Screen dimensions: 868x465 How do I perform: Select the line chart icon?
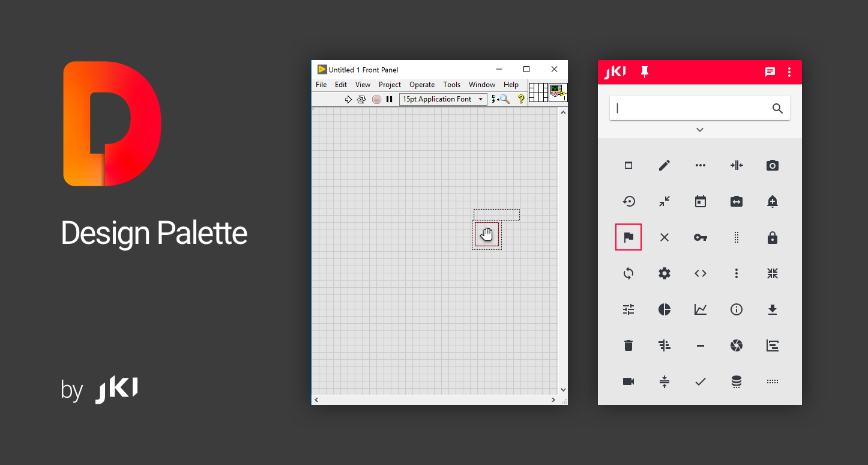tap(701, 309)
